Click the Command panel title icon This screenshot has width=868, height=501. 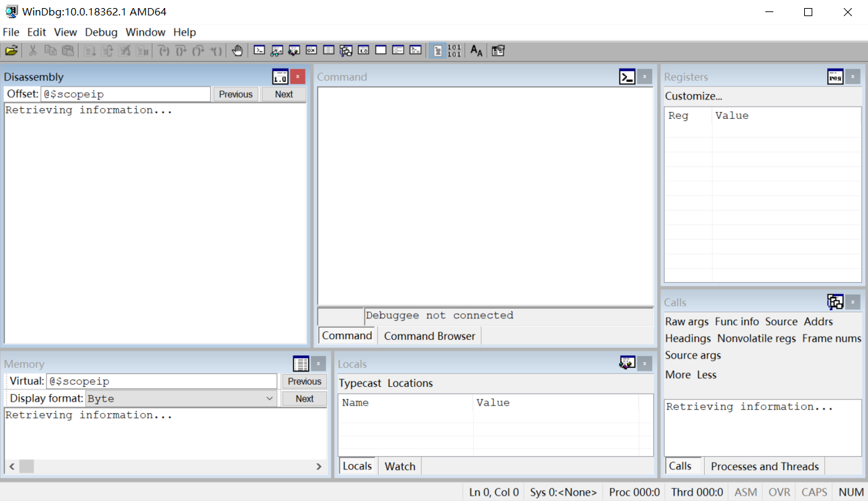pos(627,77)
